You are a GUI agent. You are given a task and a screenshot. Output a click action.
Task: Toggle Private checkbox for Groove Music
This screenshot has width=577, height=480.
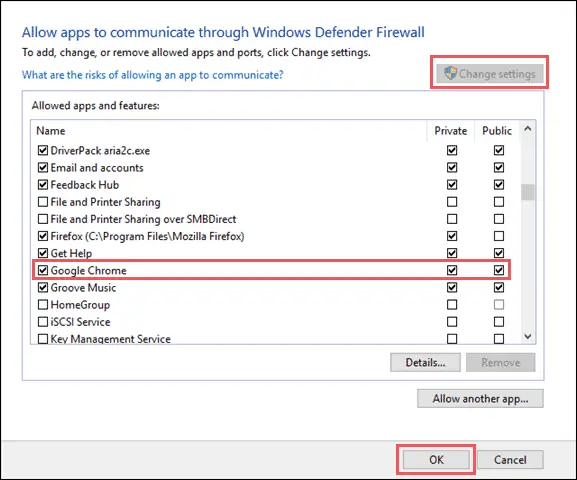[x=452, y=287]
